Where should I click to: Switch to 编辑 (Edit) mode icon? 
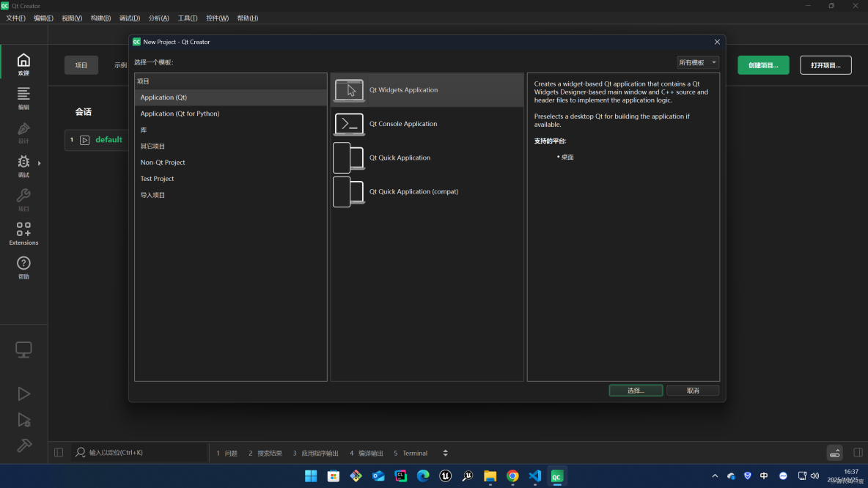click(x=23, y=97)
